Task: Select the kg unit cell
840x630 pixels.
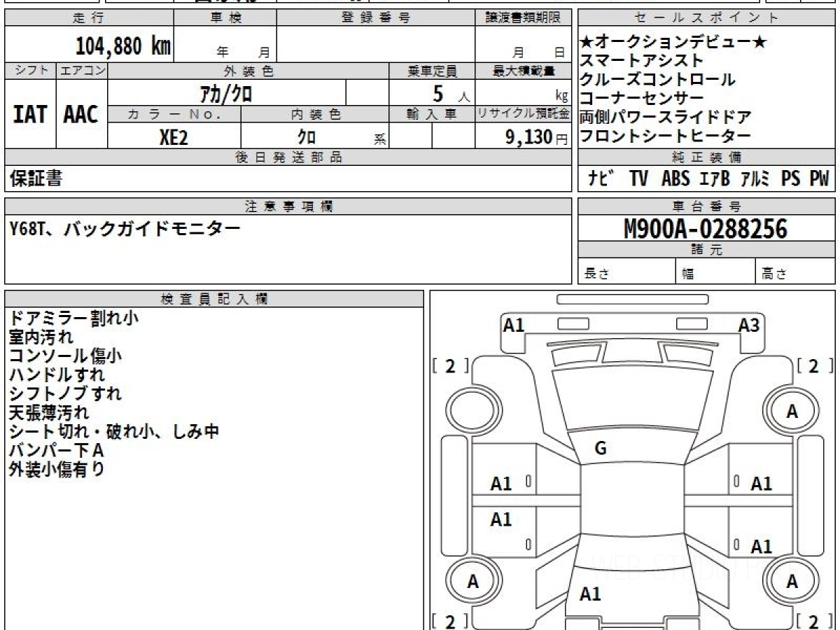Action: pos(524,92)
